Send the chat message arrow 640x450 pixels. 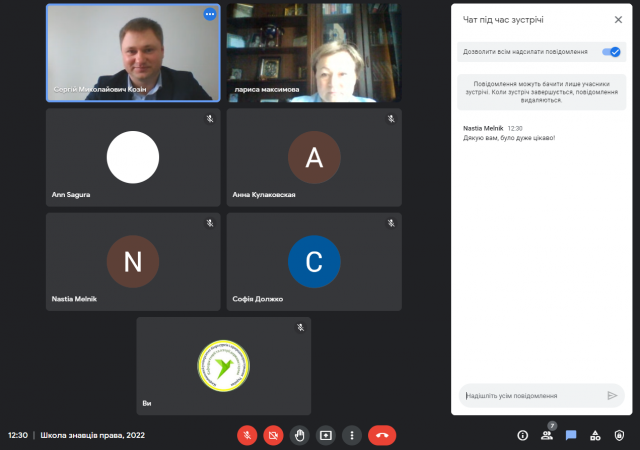tap(612, 395)
